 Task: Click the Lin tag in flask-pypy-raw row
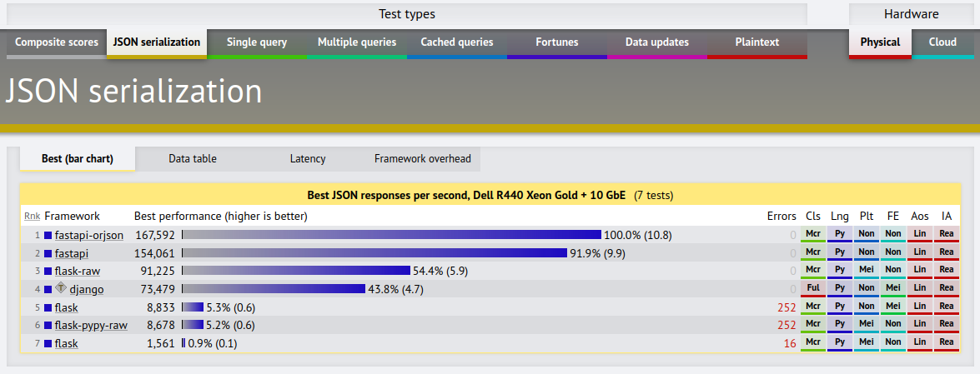(920, 326)
